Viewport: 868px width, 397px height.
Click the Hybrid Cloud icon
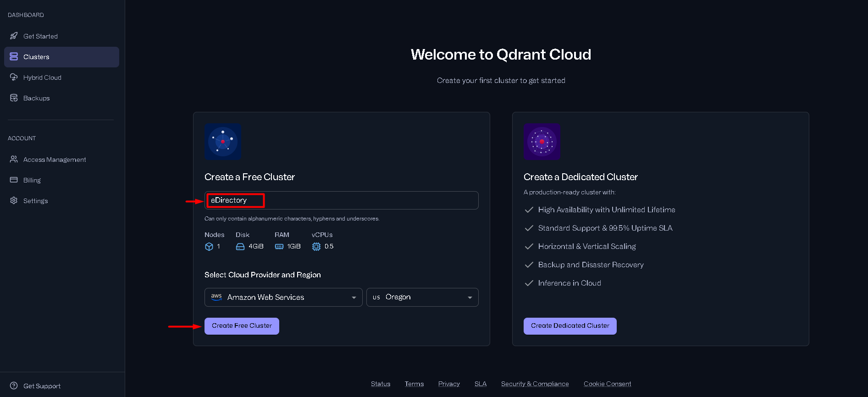pyautogui.click(x=14, y=77)
